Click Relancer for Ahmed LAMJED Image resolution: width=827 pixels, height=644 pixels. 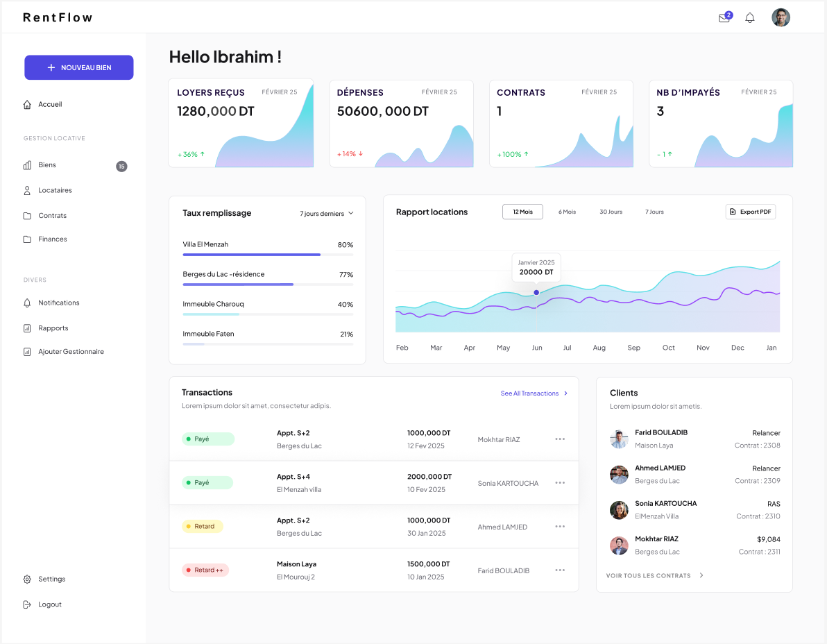[x=766, y=468]
